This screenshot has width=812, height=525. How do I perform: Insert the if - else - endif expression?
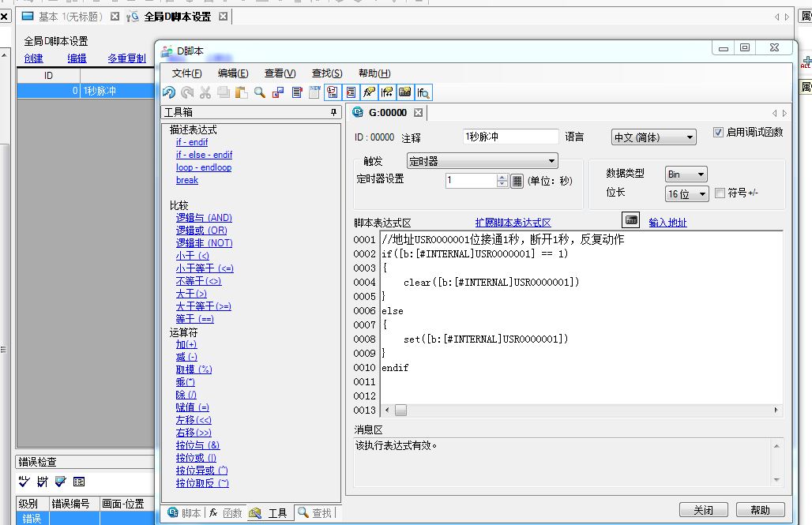coord(204,155)
